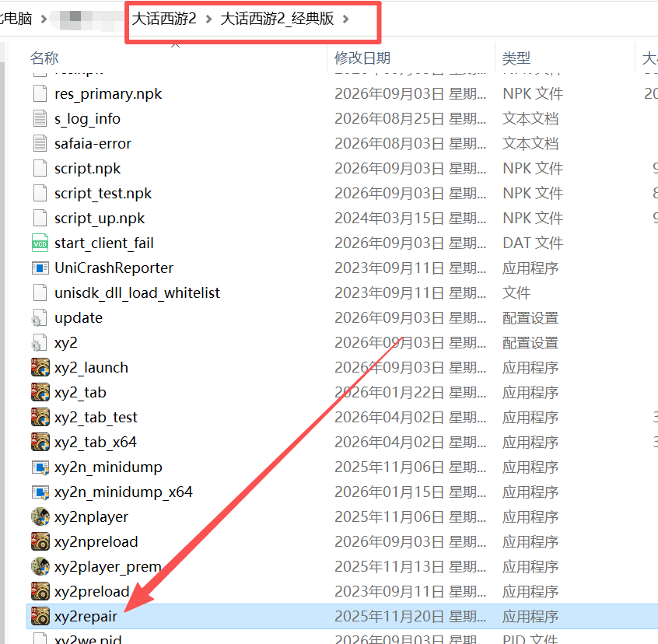Select file name xy2repair

pyautogui.click(x=86, y=617)
